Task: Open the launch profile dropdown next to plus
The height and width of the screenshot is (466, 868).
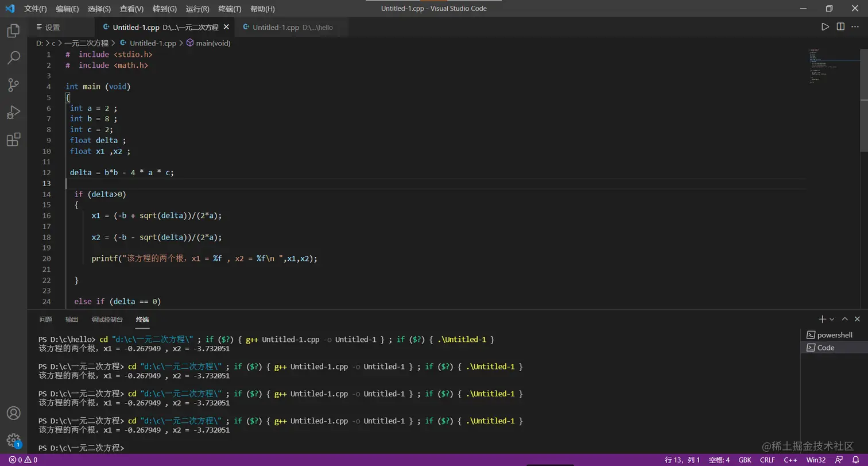Action: coord(832,319)
